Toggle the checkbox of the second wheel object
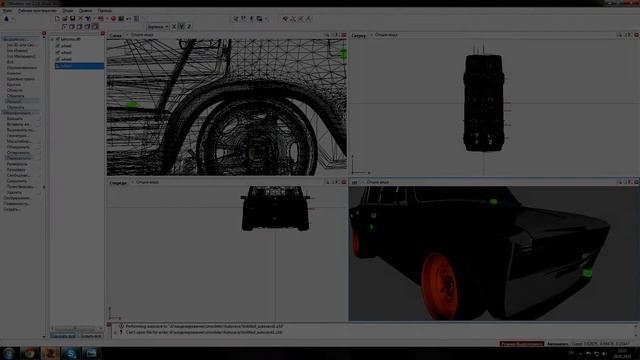640x360 pixels. click(x=58, y=53)
